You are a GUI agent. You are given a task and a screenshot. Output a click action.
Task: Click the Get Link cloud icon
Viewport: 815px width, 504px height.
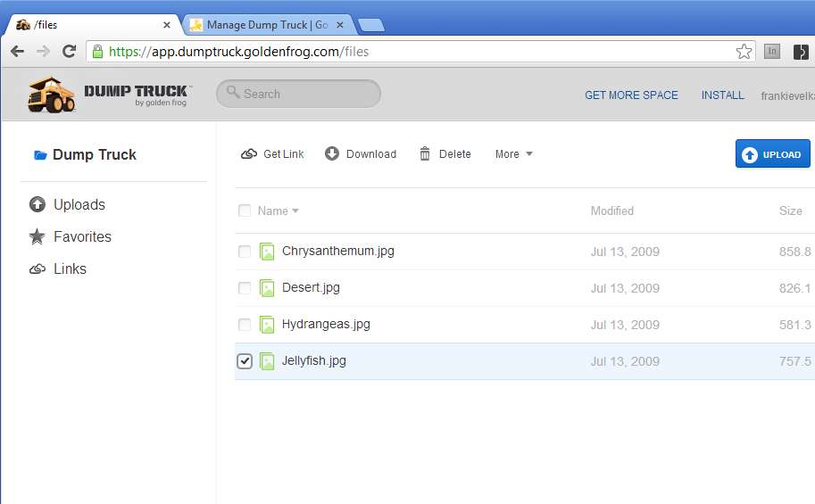(x=249, y=153)
